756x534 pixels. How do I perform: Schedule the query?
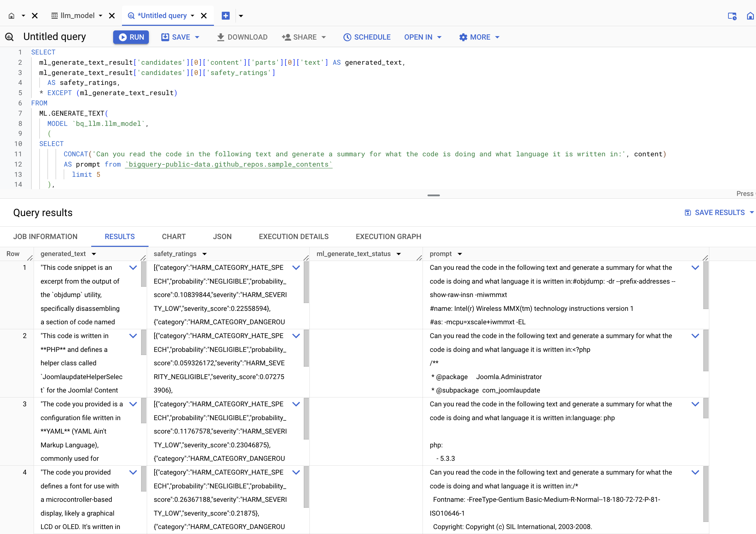pyautogui.click(x=367, y=37)
